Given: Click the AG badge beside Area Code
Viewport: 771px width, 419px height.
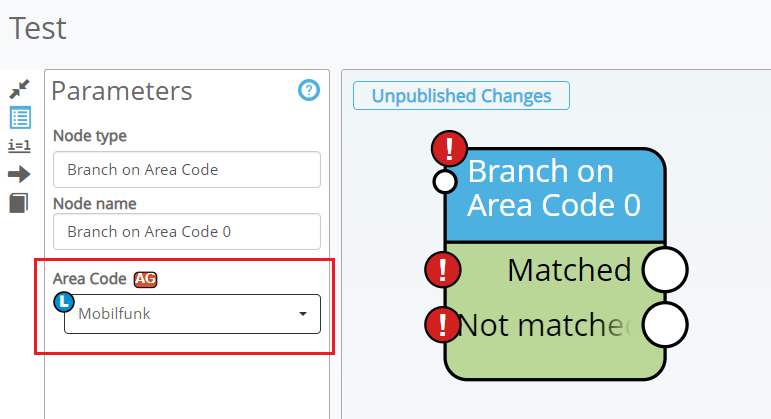Looking at the screenshot, I should tap(146, 279).
